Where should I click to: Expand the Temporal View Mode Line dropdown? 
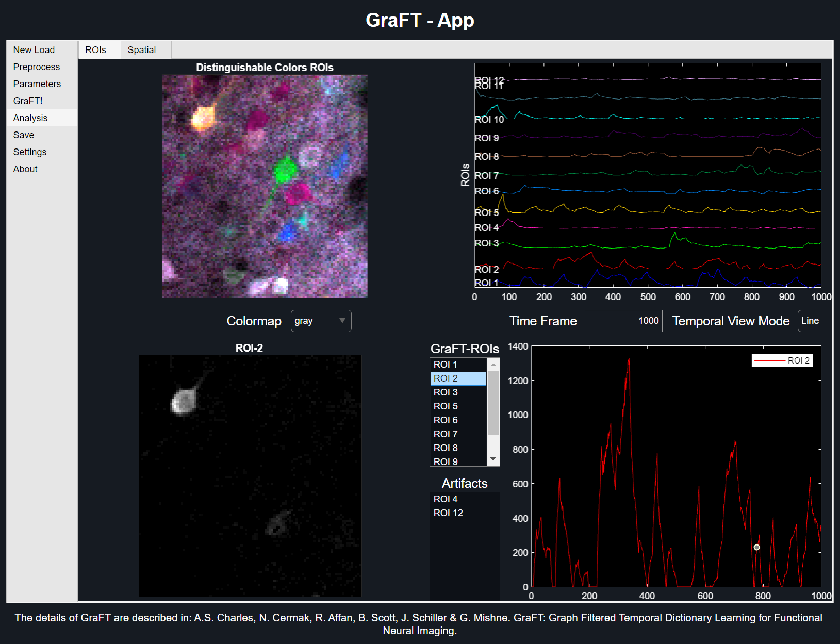click(815, 321)
